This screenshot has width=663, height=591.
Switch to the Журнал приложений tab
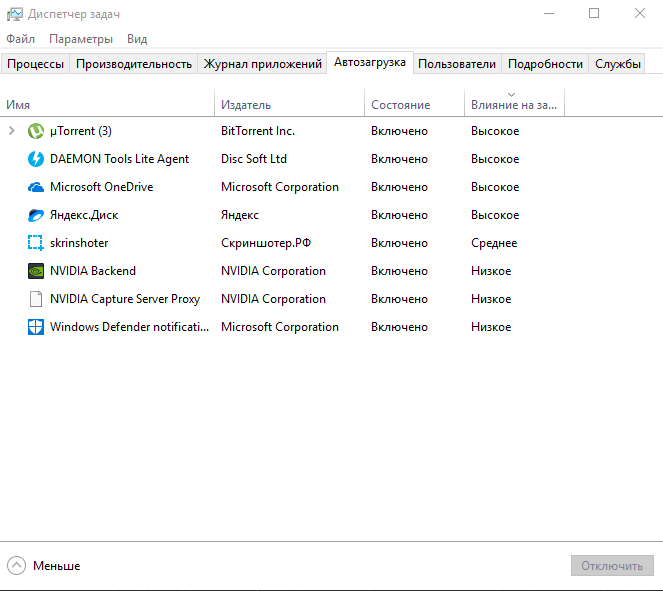click(x=263, y=64)
